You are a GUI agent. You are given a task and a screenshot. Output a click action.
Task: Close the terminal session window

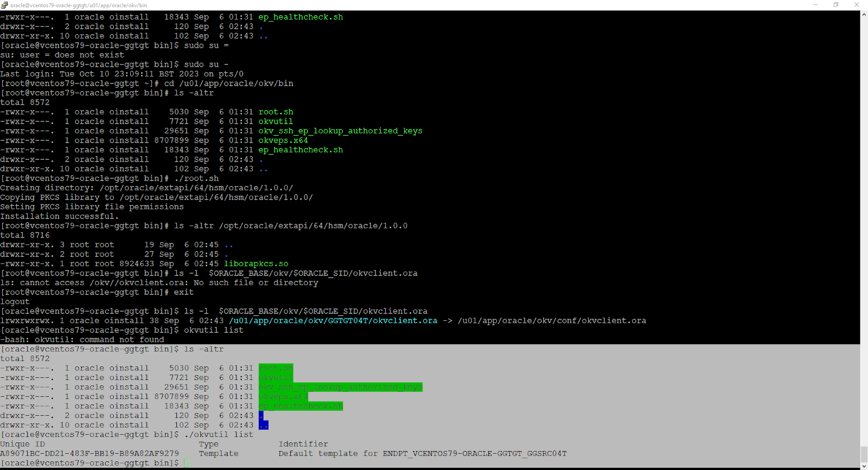(x=857, y=5)
